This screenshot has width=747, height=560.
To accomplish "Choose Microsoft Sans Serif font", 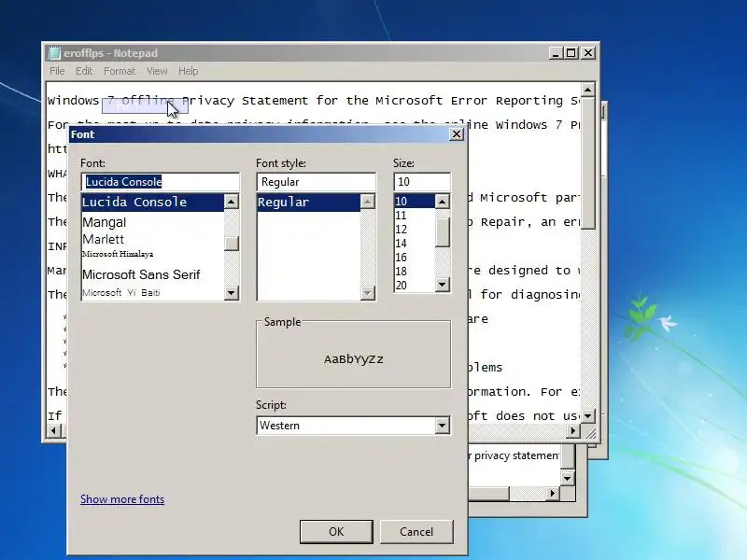I will point(152,274).
